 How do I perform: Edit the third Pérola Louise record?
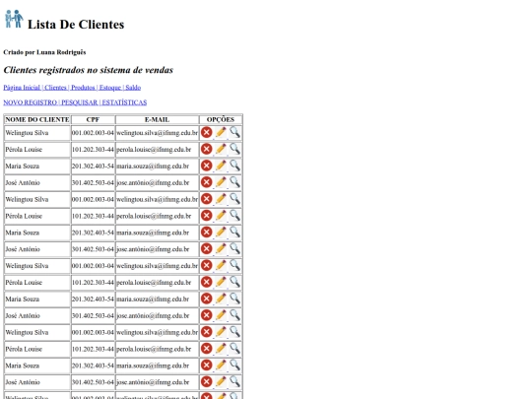[x=221, y=282]
